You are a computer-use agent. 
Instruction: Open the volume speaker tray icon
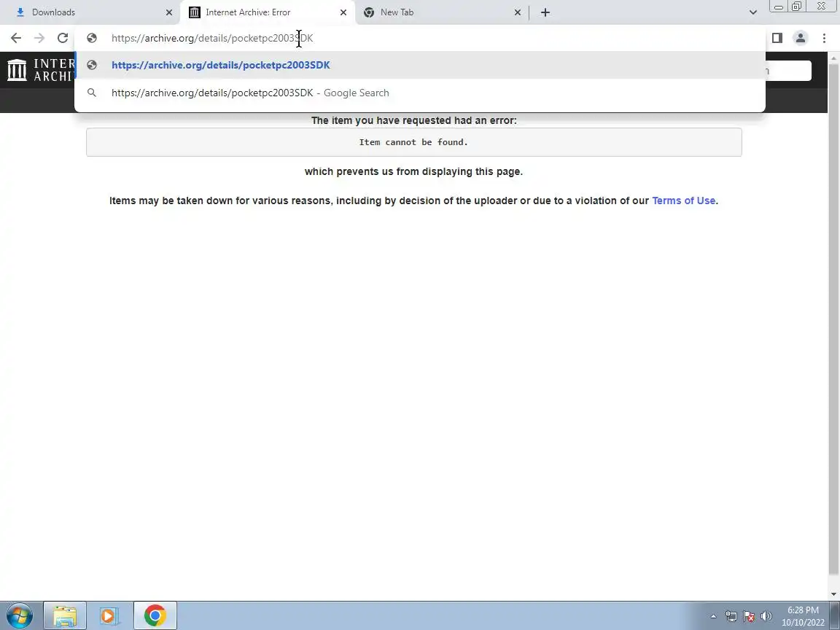click(x=766, y=616)
